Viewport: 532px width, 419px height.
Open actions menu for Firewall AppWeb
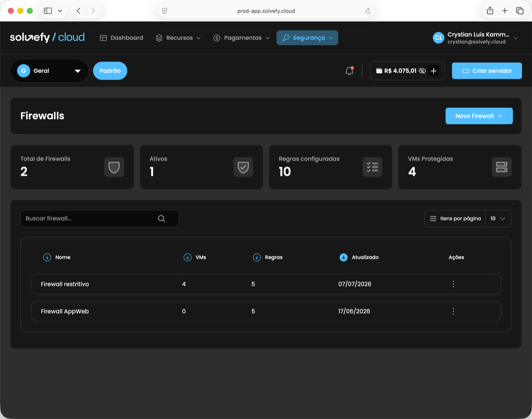point(453,311)
